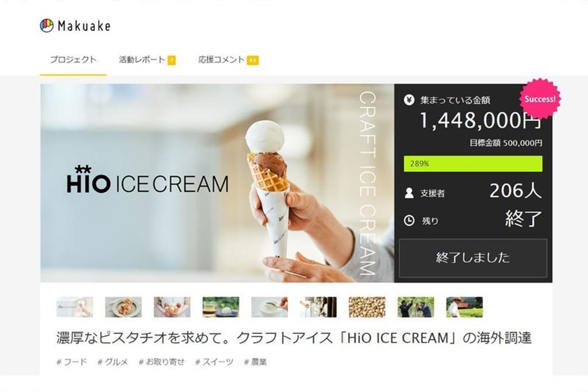Select the #フード tag link

point(71,362)
